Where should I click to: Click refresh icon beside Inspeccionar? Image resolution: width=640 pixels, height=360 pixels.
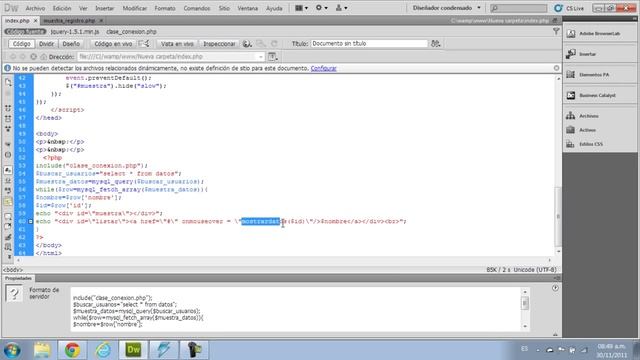point(274,44)
